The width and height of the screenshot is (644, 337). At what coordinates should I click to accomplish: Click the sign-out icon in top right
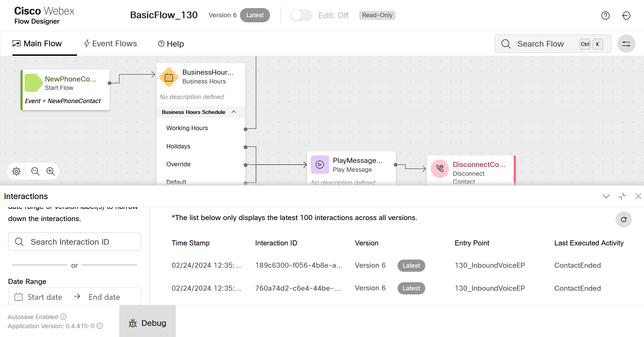pyautogui.click(x=626, y=16)
